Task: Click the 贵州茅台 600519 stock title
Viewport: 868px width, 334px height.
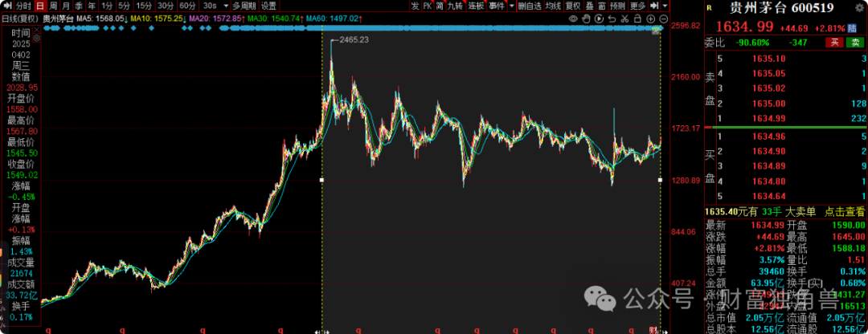Action: pyautogui.click(x=784, y=8)
